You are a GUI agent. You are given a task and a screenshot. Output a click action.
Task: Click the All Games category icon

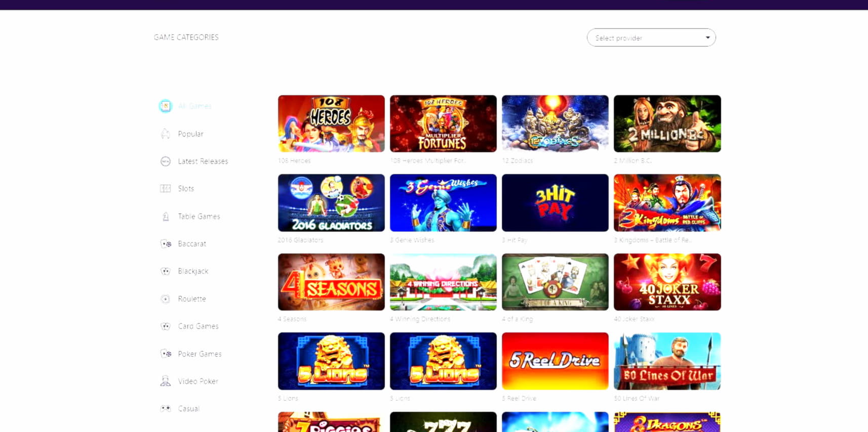tap(165, 106)
